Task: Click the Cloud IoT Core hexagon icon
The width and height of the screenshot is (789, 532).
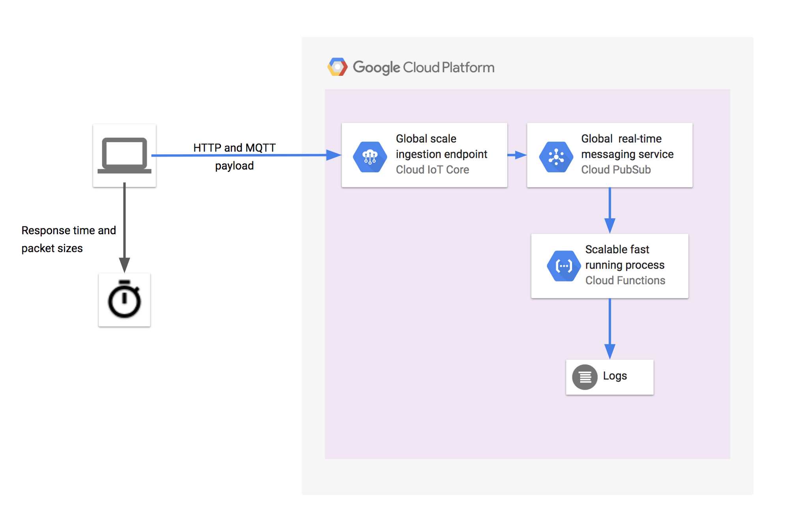Action: click(370, 156)
